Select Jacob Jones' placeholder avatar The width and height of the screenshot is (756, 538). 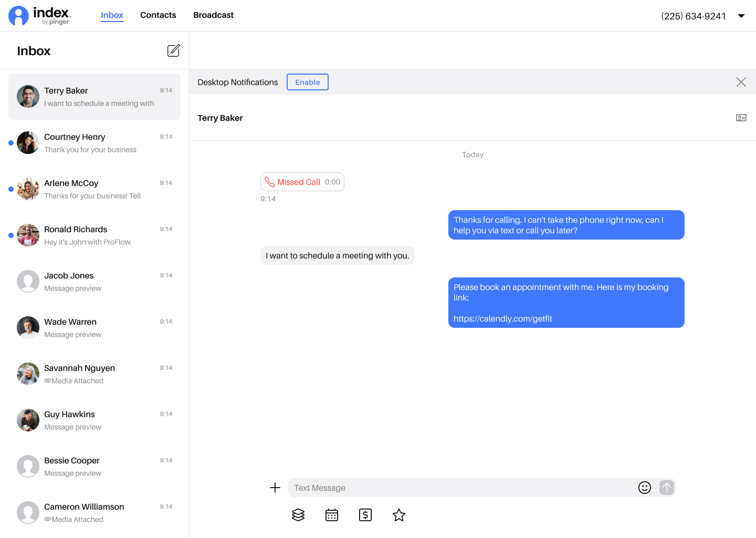tap(28, 282)
